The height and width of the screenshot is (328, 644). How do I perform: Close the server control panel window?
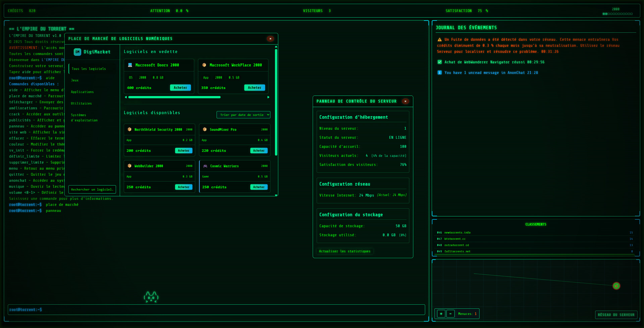pyautogui.click(x=405, y=101)
